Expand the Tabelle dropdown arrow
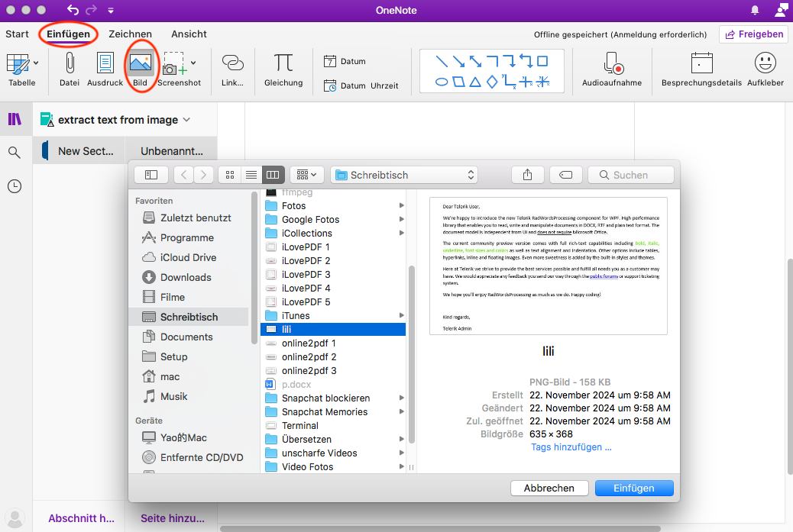 click(x=36, y=63)
